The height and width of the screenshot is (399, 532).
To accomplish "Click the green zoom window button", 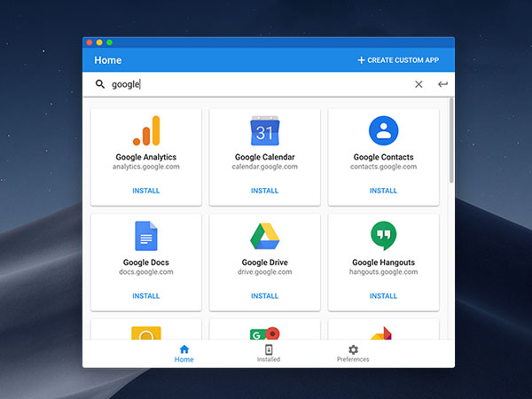I will (110, 43).
